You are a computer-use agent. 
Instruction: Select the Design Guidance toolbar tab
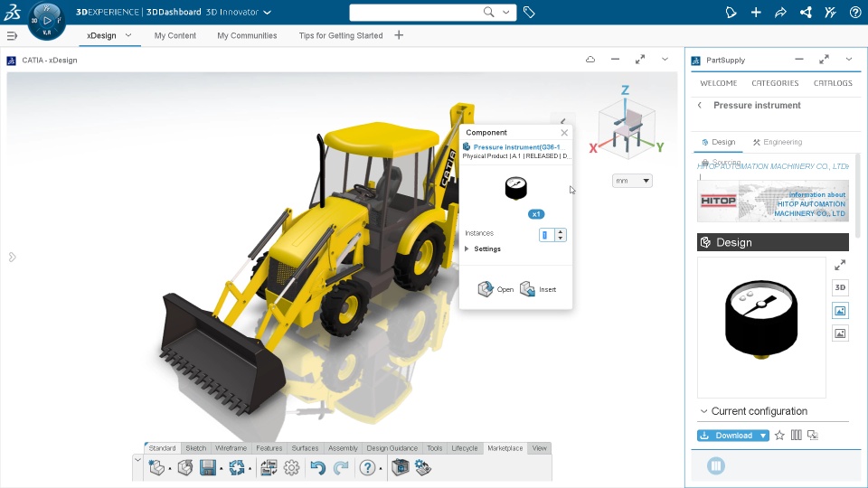[x=392, y=448]
